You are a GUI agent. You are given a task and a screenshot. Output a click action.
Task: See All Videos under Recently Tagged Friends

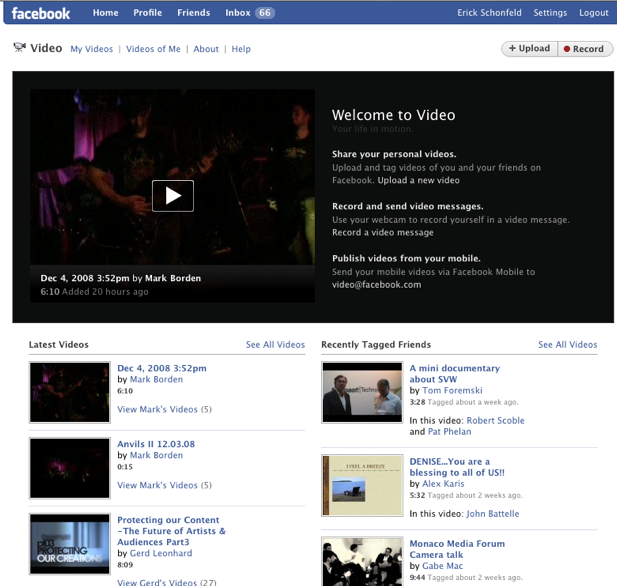click(567, 345)
